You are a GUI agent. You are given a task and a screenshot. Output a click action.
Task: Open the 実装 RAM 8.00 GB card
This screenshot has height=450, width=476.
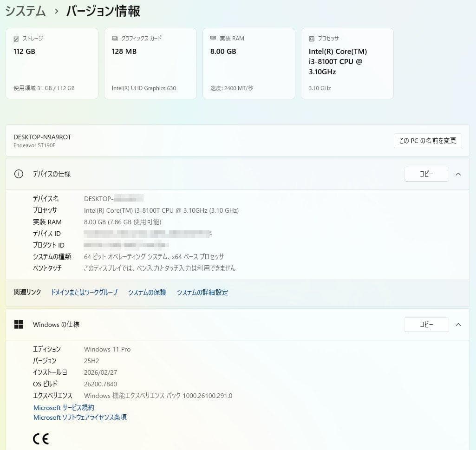(x=248, y=64)
